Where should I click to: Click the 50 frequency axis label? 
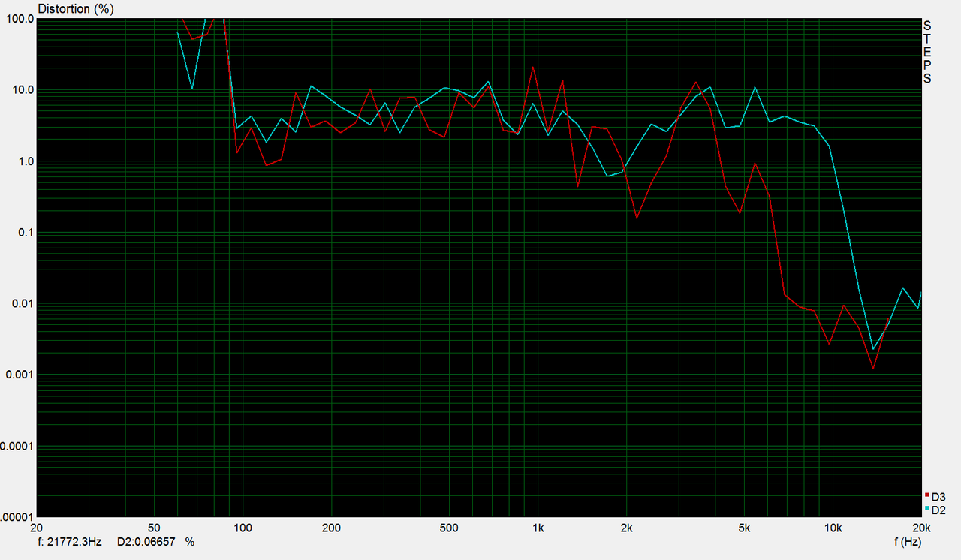[154, 527]
